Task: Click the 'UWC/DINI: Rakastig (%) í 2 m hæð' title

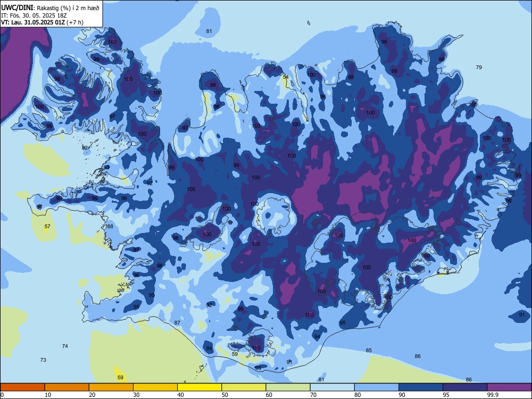Action: point(50,7)
